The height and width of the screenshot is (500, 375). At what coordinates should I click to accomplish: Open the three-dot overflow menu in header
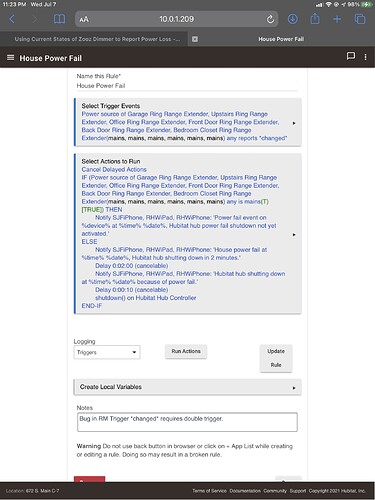tap(365, 57)
